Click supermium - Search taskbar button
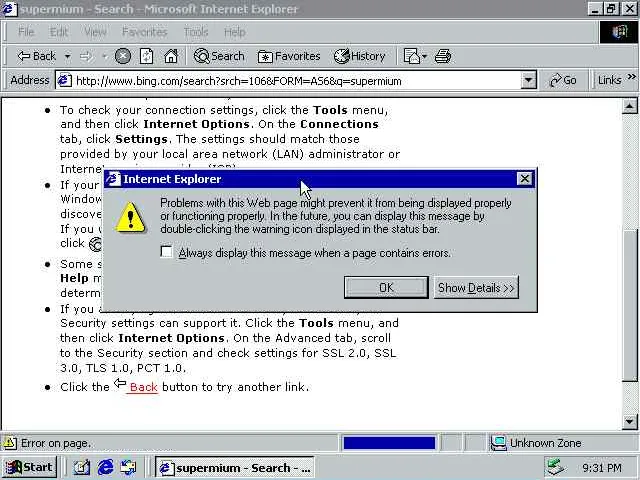This screenshot has height=480, width=640. (x=235, y=468)
